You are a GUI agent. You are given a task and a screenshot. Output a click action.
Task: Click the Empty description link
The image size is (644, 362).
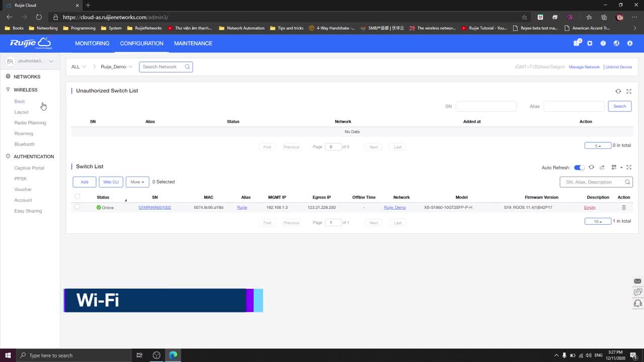(x=590, y=207)
